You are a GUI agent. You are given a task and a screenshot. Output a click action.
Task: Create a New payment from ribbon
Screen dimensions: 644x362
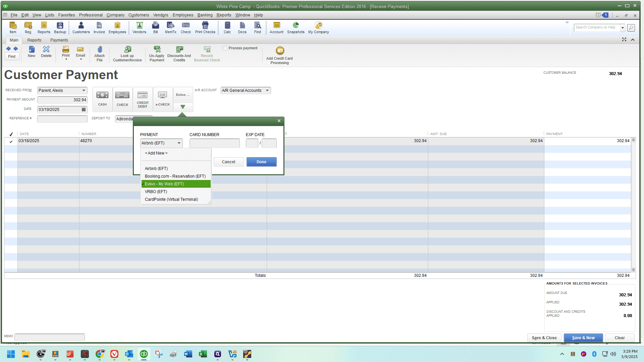pos(32,52)
